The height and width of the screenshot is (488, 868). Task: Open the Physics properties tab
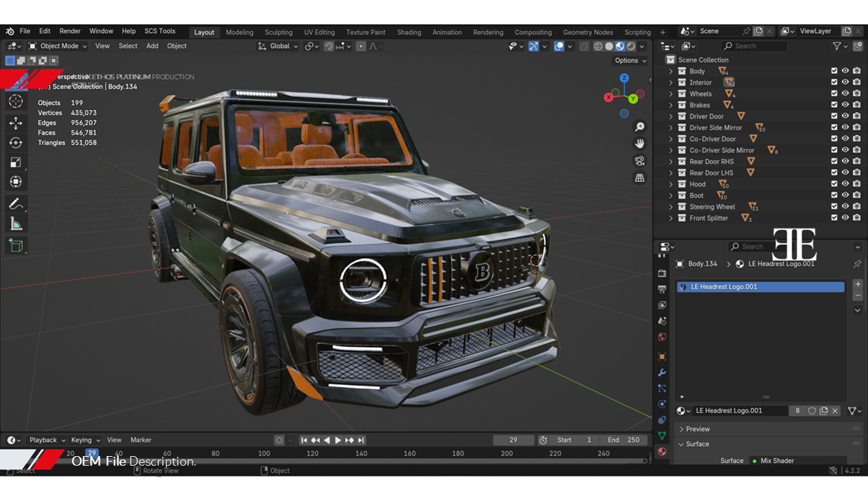pyautogui.click(x=662, y=404)
